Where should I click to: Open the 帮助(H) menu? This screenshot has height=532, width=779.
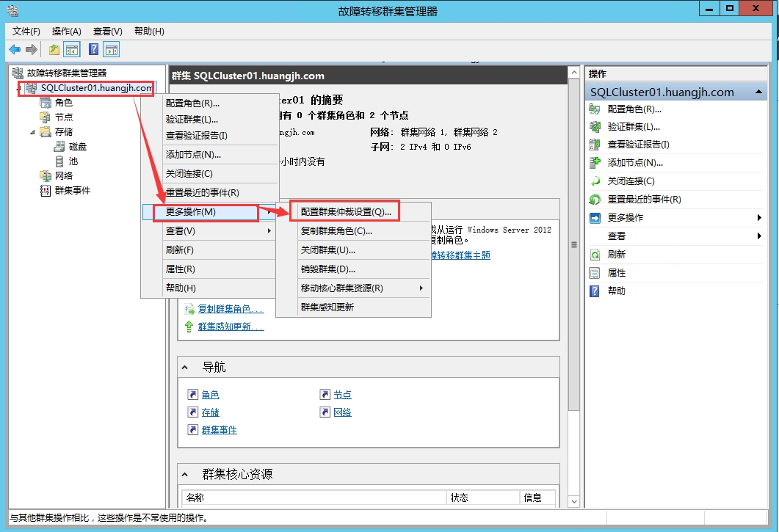149,32
